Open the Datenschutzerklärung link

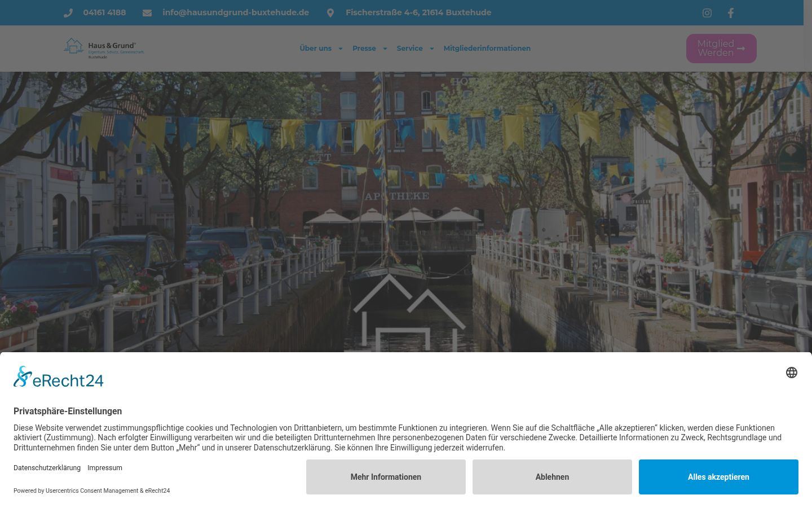[x=47, y=468]
